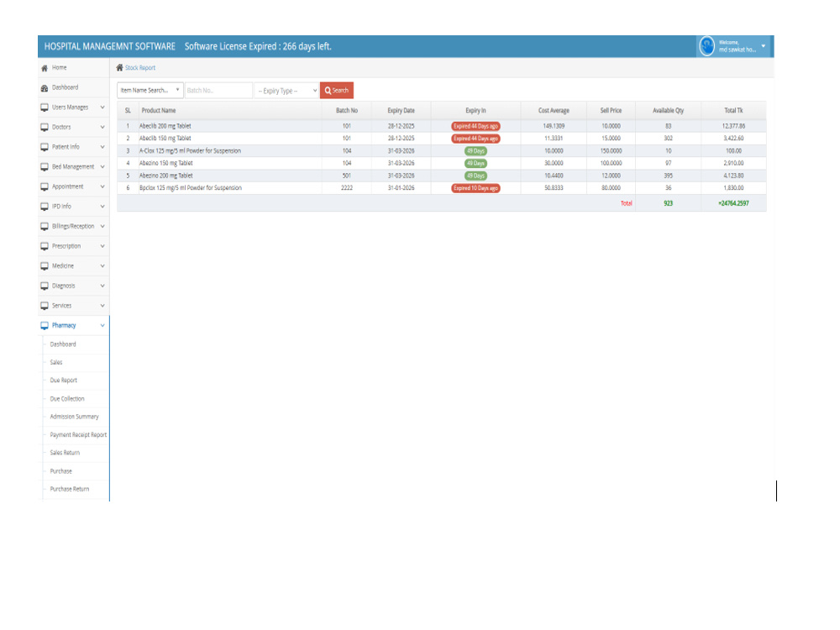The height and width of the screenshot is (630, 840).
Task: Click the IPD Info monitor icon
Action: (x=45, y=207)
